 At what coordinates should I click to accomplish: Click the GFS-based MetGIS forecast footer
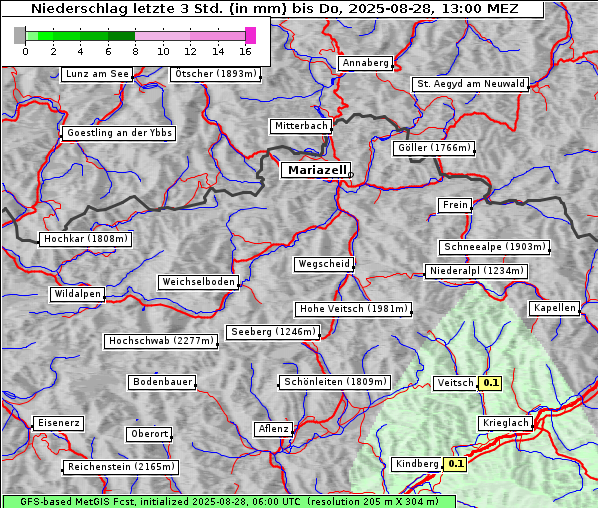pos(229,502)
